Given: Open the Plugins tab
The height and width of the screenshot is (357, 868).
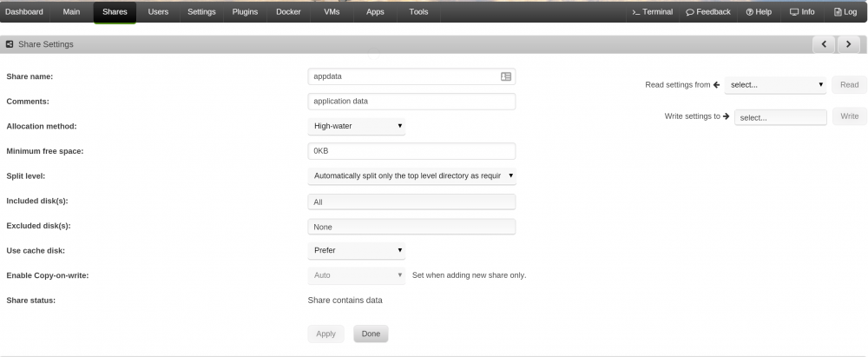Looking at the screenshot, I should 245,11.
